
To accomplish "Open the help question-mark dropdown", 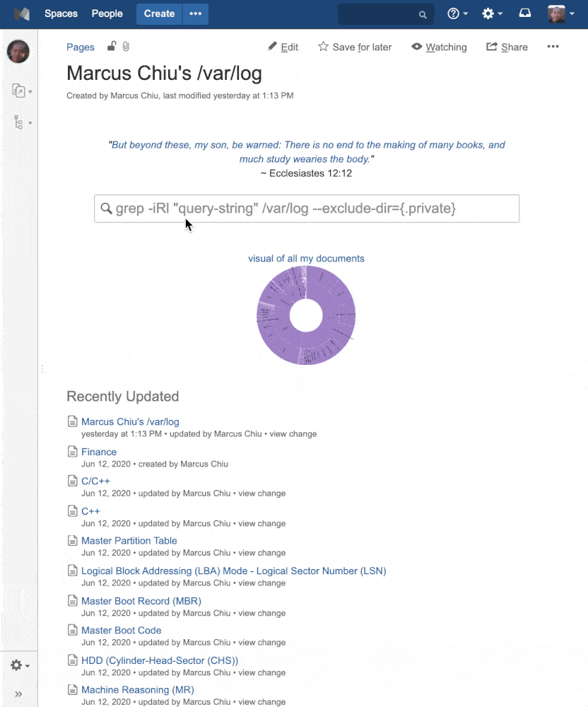I will tap(457, 13).
